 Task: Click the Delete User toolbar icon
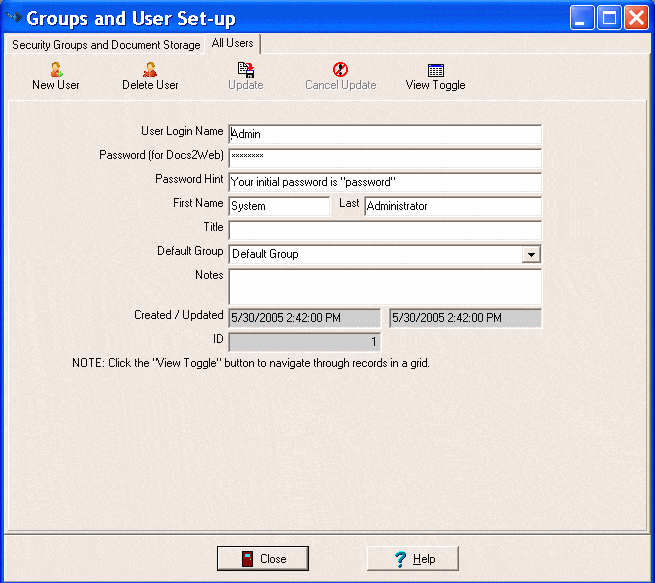[150, 70]
